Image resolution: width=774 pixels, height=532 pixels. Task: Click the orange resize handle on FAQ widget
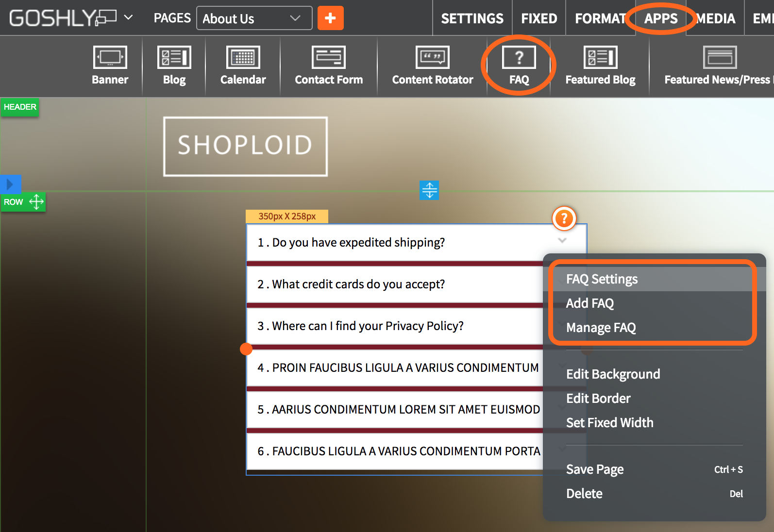tap(246, 349)
